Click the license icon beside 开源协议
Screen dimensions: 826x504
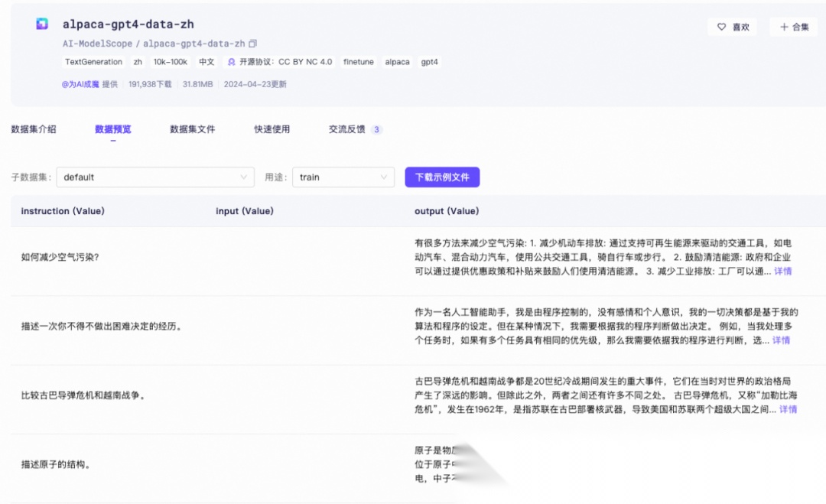pyautogui.click(x=231, y=62)
